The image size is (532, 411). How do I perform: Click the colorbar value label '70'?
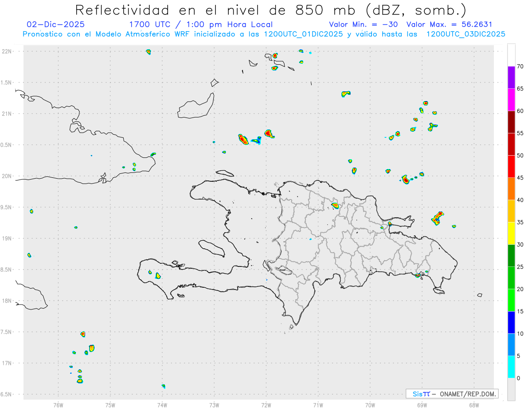tap(520, 67)
